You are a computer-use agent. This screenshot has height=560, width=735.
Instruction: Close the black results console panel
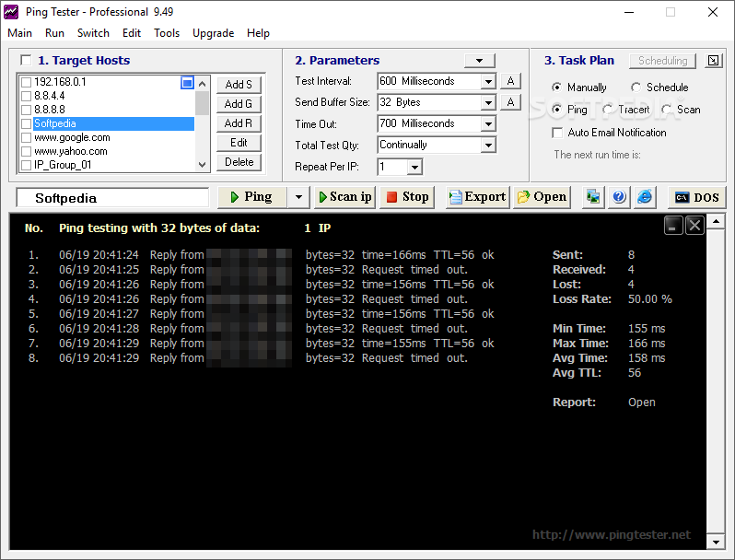tap(694, 226)
